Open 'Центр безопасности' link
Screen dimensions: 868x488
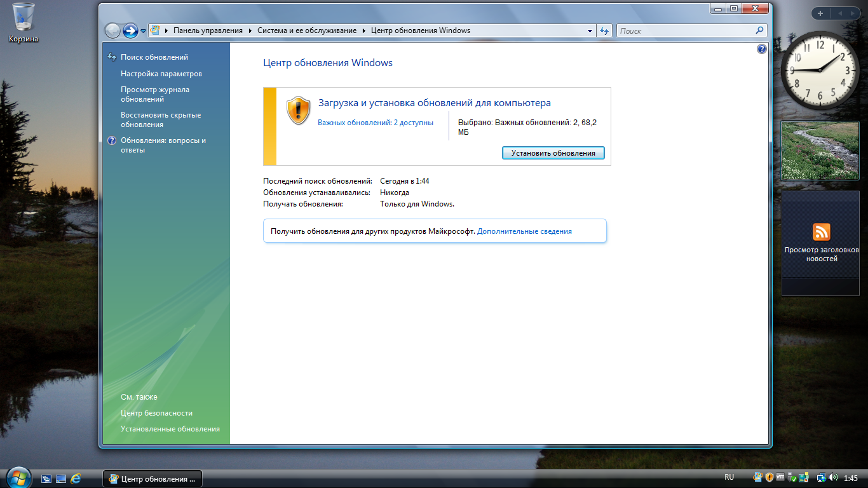tap(156, 413)
